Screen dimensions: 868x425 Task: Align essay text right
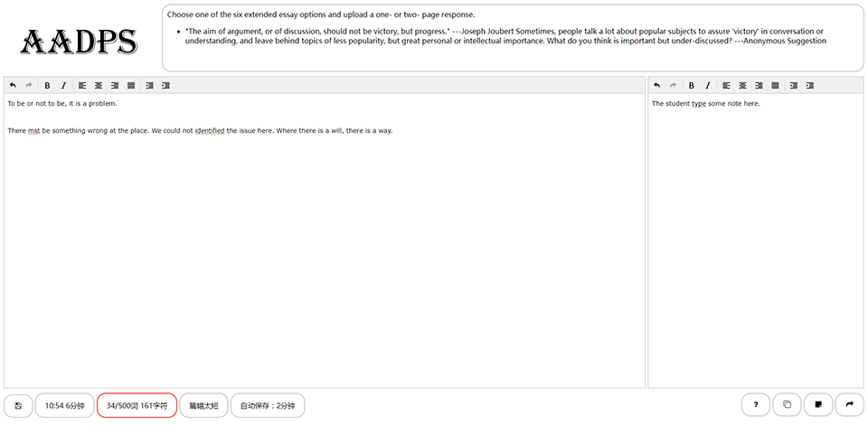click(115, 86)
